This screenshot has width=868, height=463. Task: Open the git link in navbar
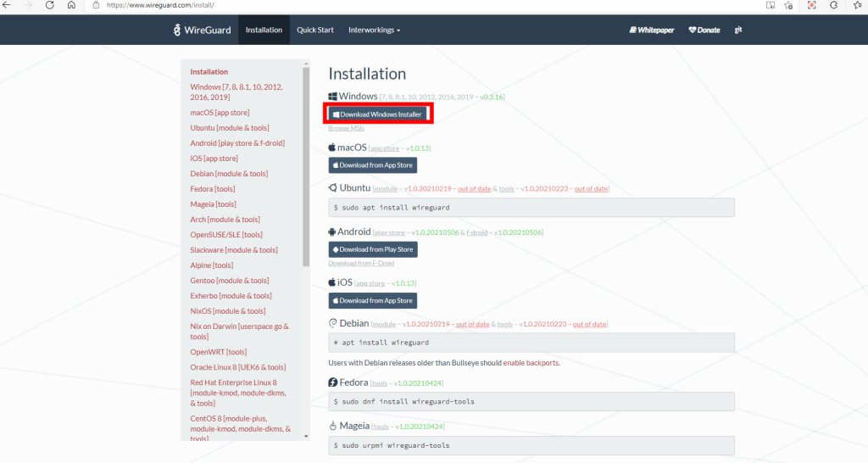(738, 30)
